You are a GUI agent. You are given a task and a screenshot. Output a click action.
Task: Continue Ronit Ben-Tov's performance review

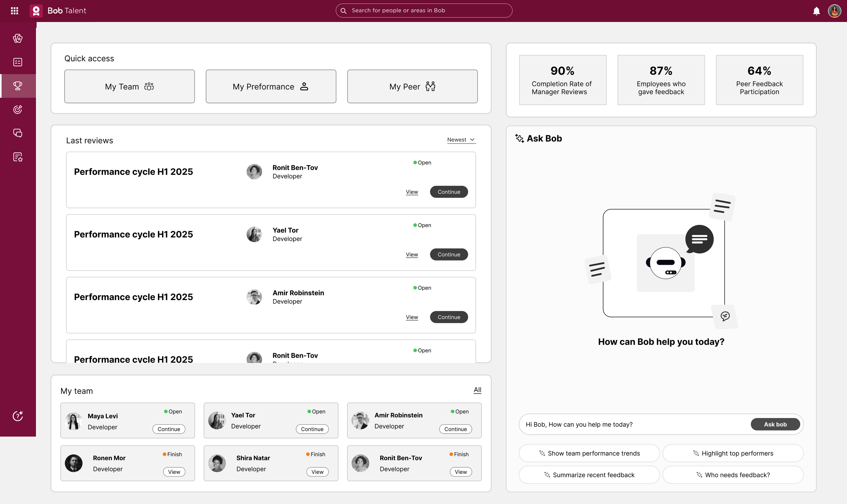449,192
